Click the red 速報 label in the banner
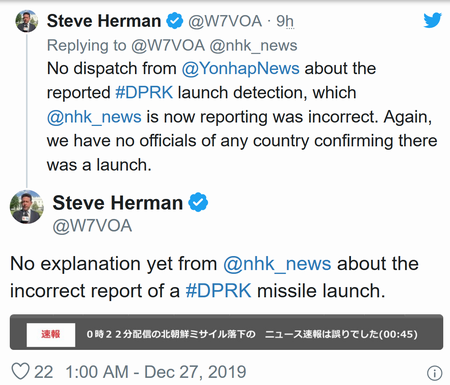The height and width of the screenshot is (385, 450). [51, 334]
